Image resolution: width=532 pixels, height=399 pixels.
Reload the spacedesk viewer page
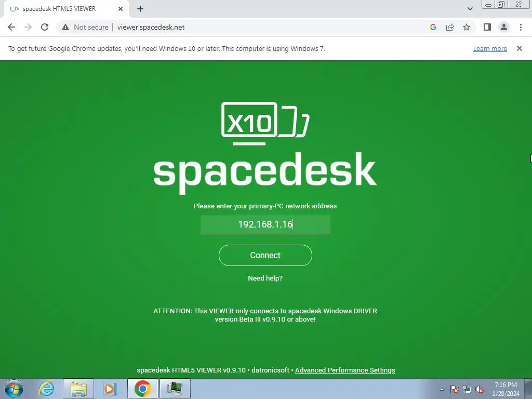pyautogui.click(x=45, y=27)
